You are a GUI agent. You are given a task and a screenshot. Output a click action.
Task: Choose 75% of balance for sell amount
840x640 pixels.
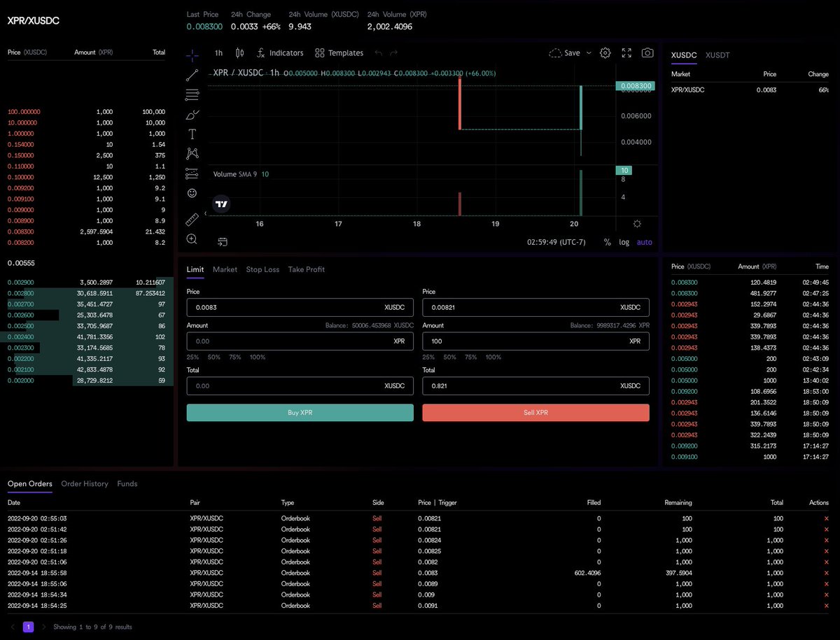click(x=471, y=357)
